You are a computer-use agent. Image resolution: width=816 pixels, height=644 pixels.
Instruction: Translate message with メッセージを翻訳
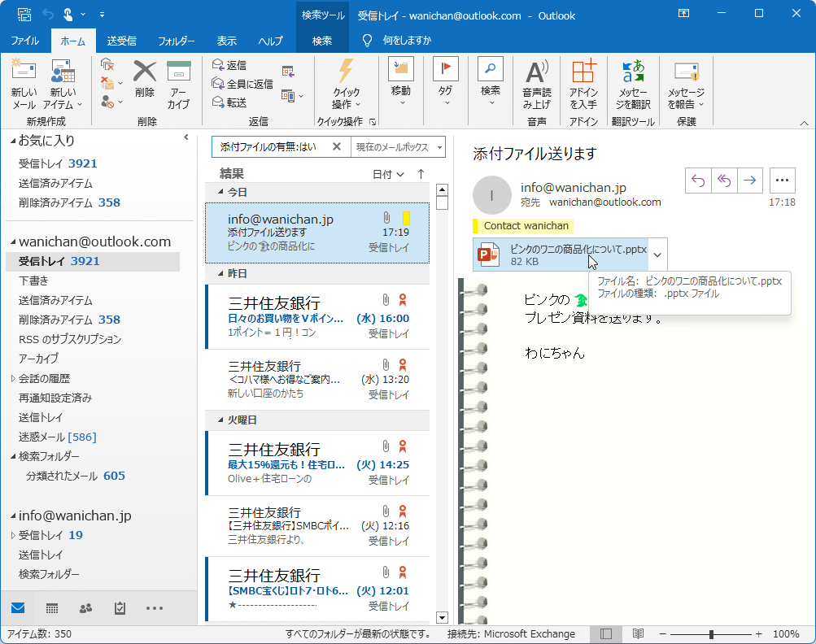[x=633, y=84]
